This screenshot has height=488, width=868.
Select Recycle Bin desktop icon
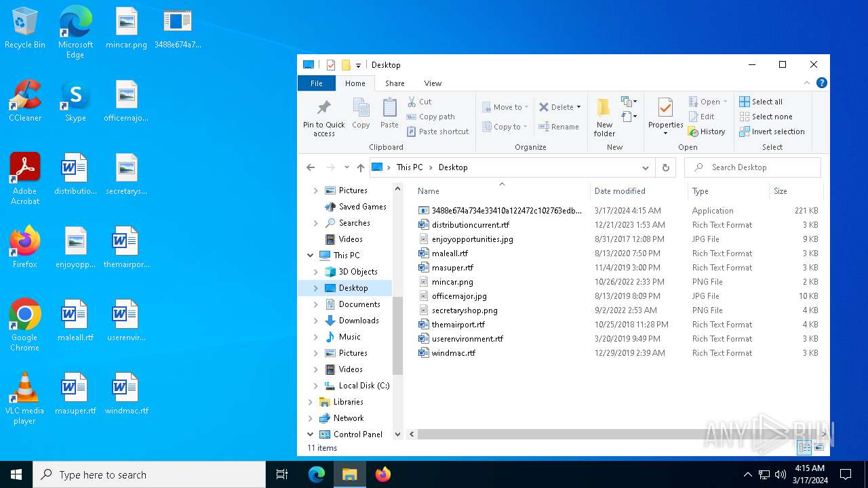click(24, 28)
